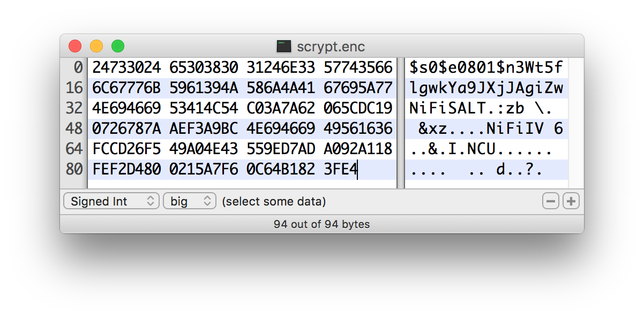Image resolution: width=644 pixels, height=319 pixels.
Task: Click the status bar showing 94 bytes
Action: pos(321,224)
